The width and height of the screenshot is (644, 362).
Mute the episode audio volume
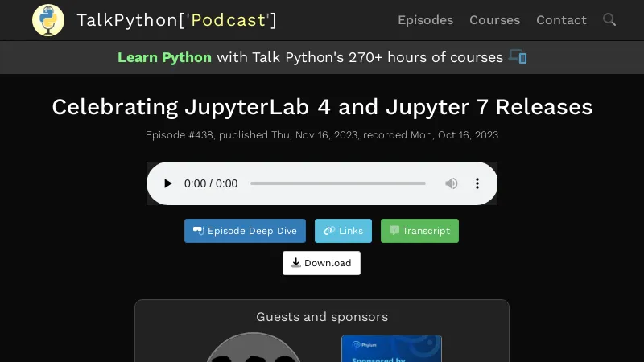click(452, 183)
